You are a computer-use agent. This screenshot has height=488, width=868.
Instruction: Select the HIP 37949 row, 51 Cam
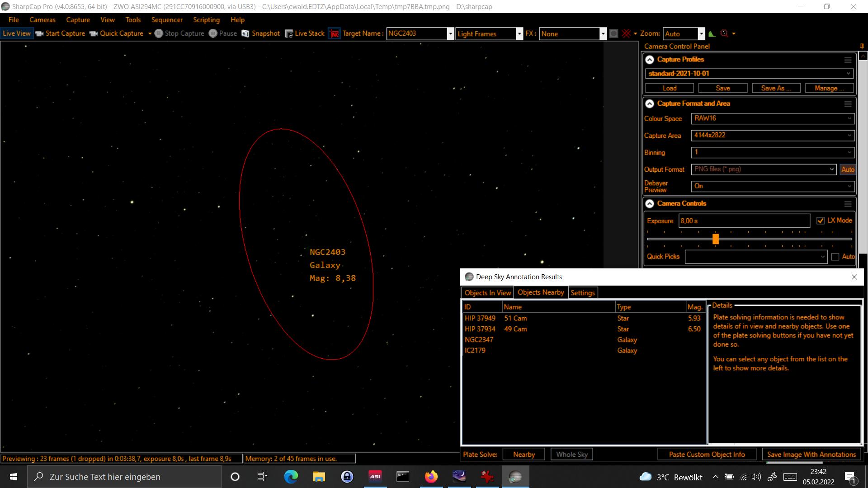[x=583, y=318]
